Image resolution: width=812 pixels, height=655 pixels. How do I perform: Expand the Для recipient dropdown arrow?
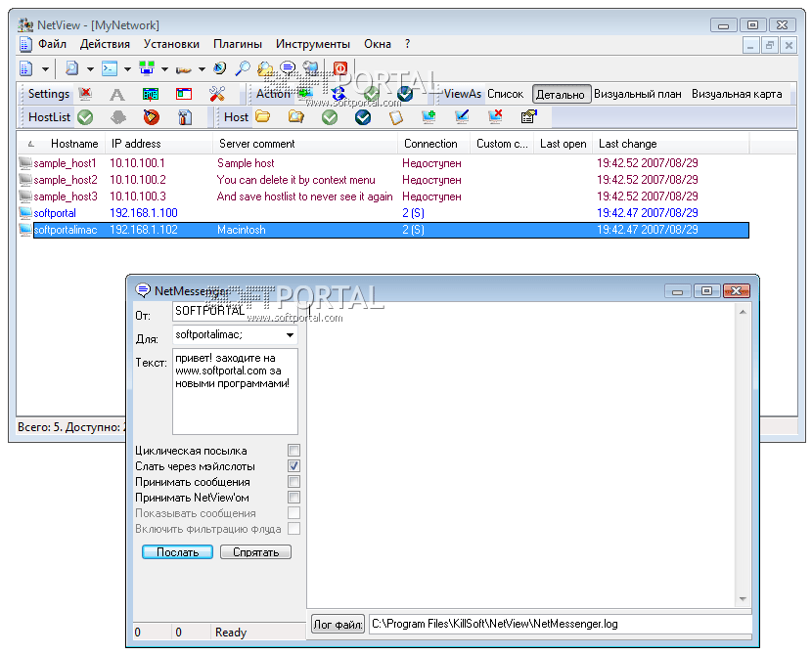(290, 334)
